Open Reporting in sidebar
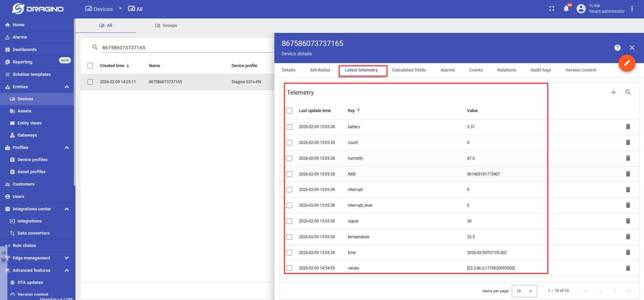Screen dimensions: 644x300 (37, 62)
